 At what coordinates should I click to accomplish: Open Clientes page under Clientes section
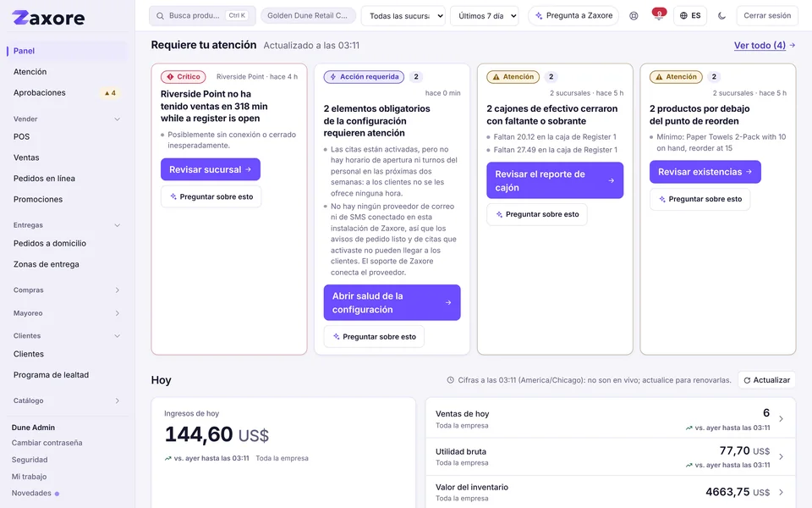pos(68,354)
